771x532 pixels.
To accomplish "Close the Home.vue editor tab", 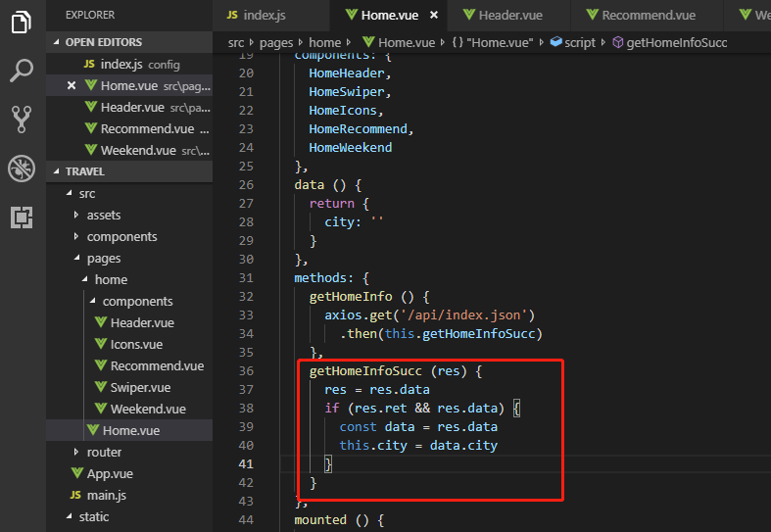I will coord(434,16).
